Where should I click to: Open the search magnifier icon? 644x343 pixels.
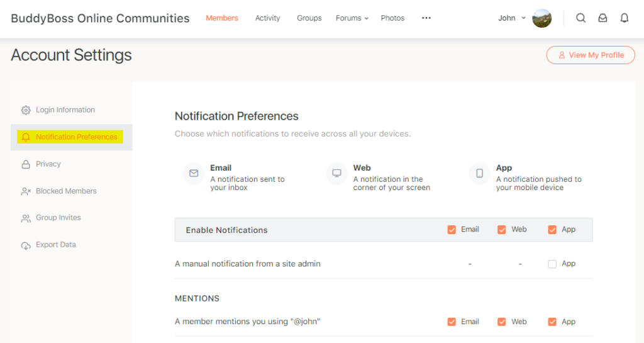580,18
